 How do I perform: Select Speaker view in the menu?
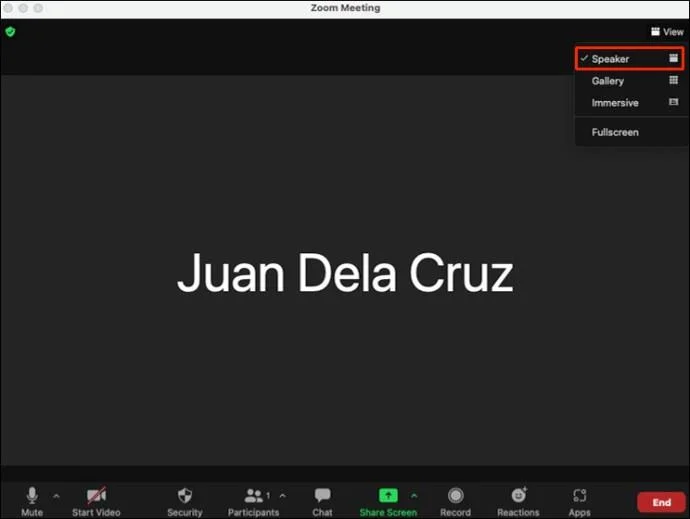629,59
